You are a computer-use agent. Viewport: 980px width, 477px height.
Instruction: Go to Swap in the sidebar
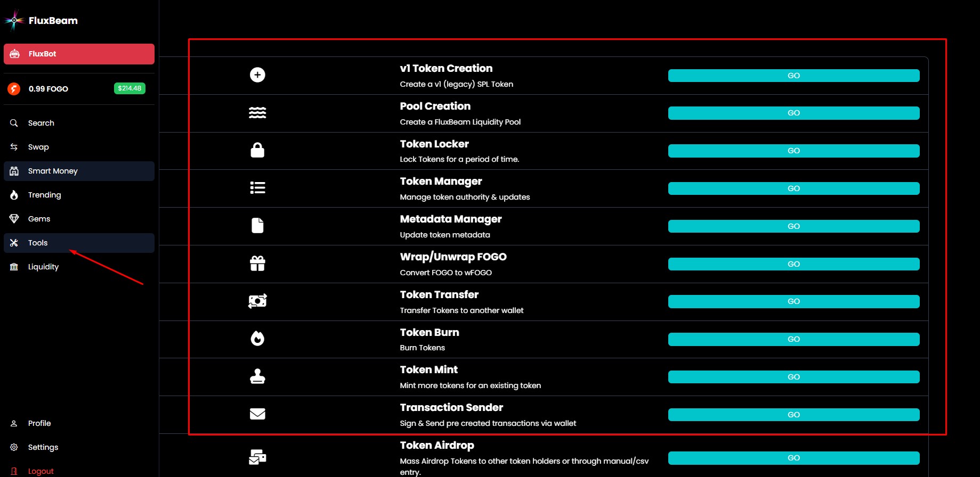pos(38,147)
